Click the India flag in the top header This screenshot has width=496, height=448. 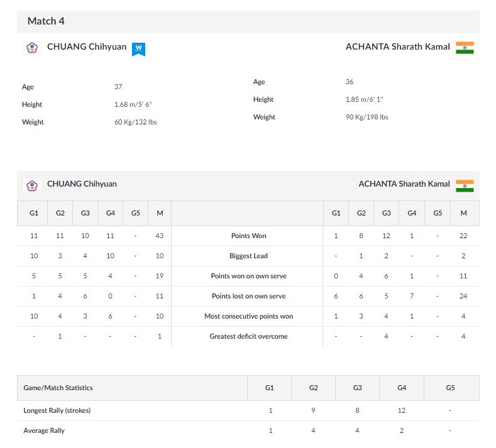coord(465,47)
